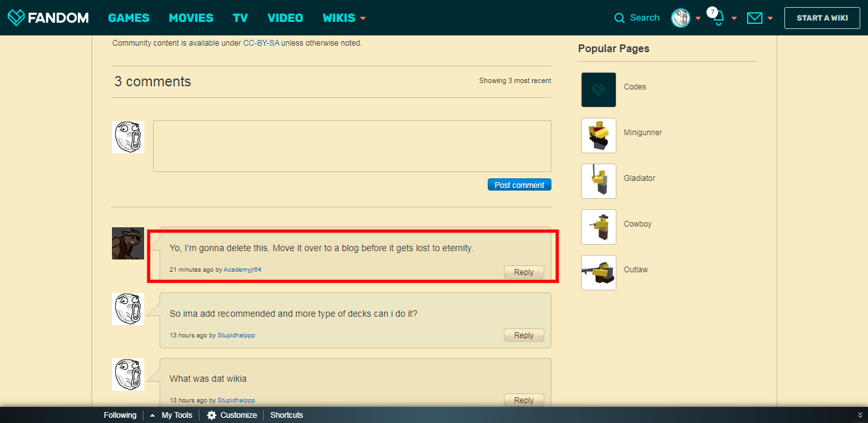Open the Minigunner page thumbnail
The width and height of the screenshot is (868, 423).
click(x=598, y=136)
